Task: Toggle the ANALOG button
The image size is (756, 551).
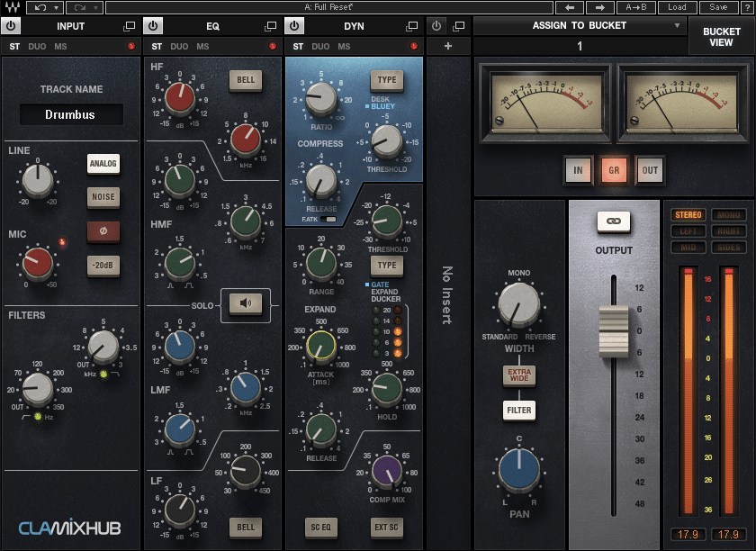Action: point(103,164)
